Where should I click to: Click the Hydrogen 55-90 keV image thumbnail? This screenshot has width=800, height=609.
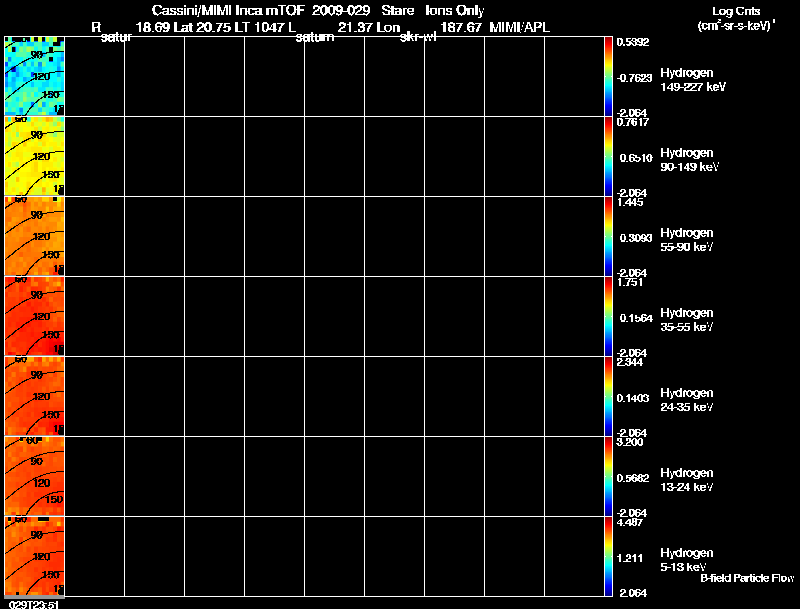coord(35,236)
